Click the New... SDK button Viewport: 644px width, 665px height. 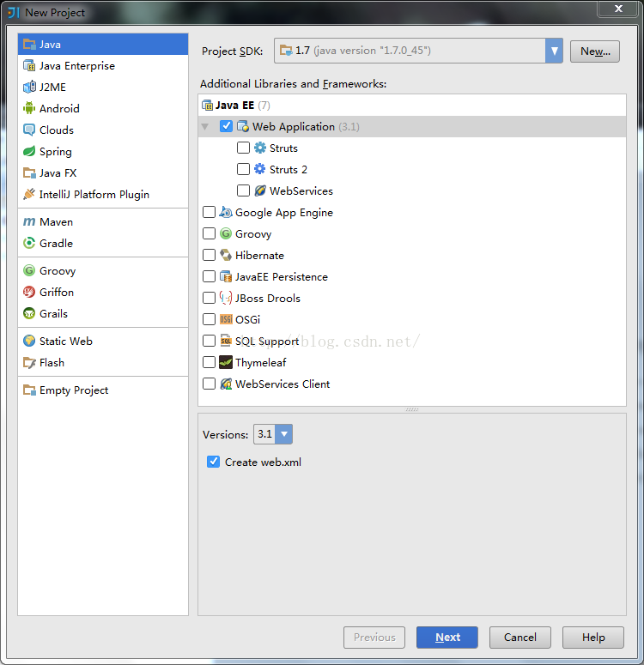coord(595,51)
